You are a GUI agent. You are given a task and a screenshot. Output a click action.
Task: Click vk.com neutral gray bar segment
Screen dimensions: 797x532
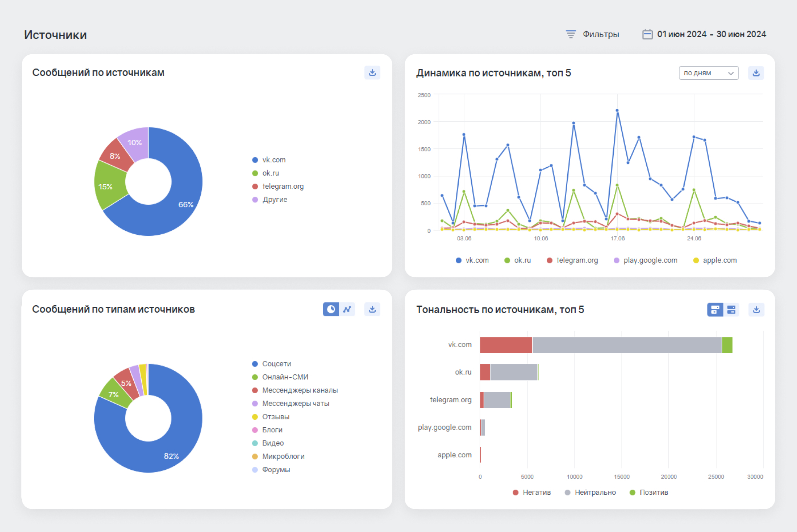tap(627, 345)
